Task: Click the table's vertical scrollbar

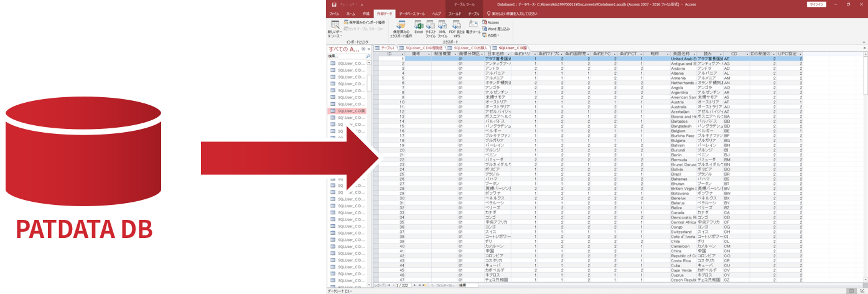Action: [x=866, y=168]
